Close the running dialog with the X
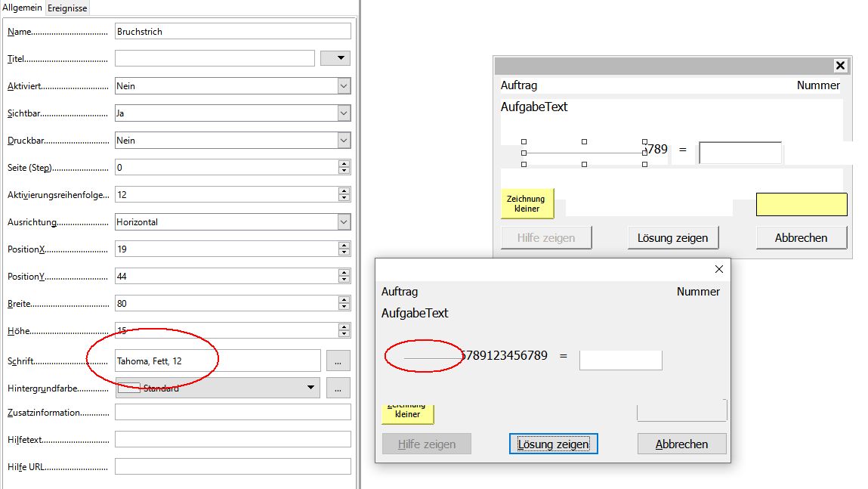This screenshot has height=489, width=868. pyautogui.click(x=718, y=269)
